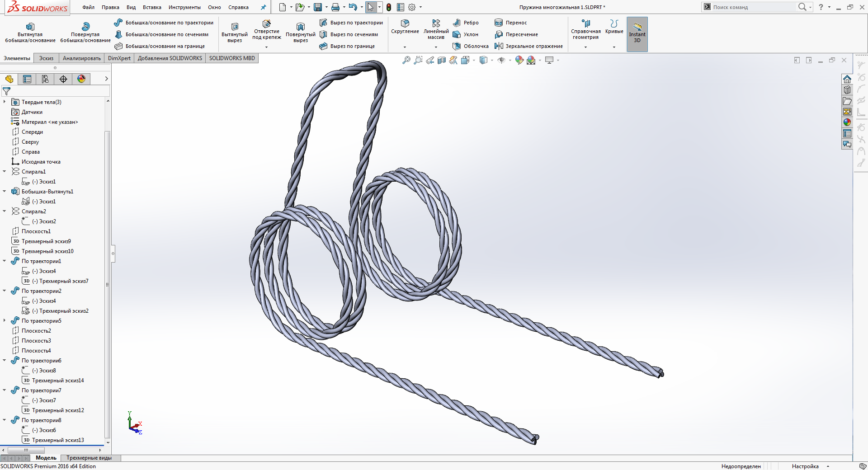Select the Оболочка shell tool
The width and height of the screenshot is (868, 470).
tap(471, 46)
